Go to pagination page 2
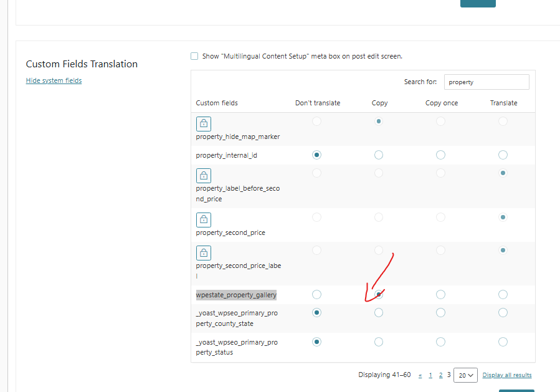The width and height of the screenshot is (560, 392). coord(441,375)
